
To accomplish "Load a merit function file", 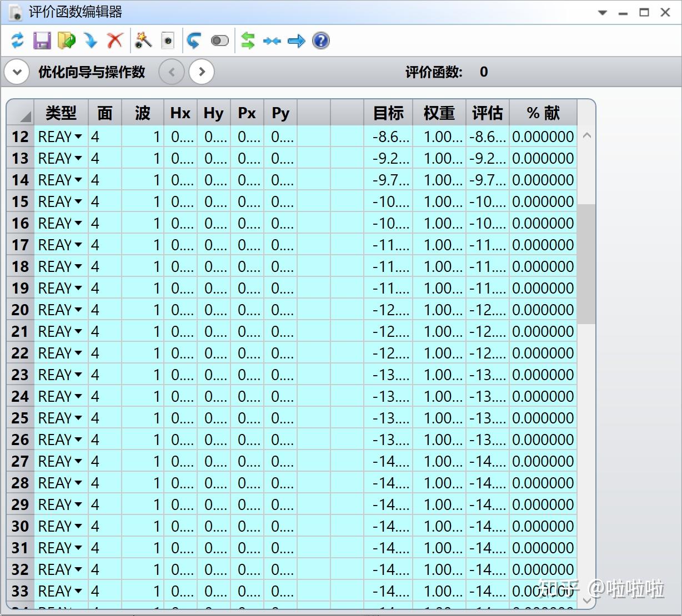I will click(66, 40).
